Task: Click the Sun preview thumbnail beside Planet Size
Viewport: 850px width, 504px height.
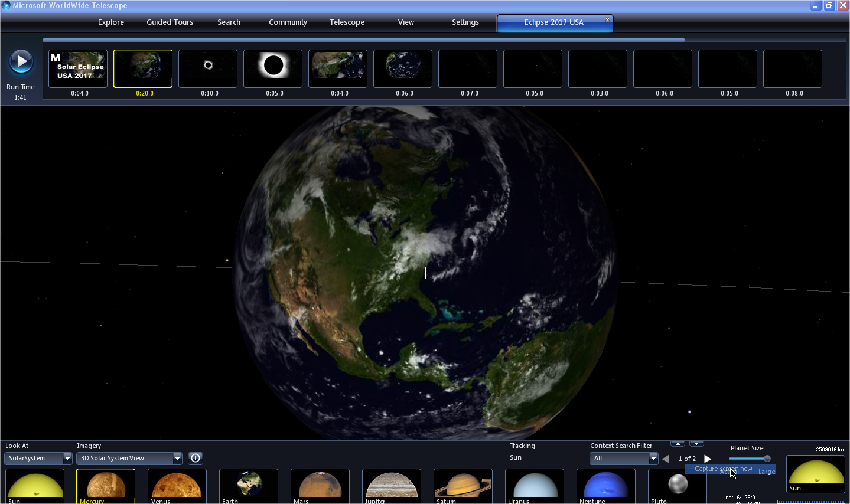Action: tap(816, 474)
